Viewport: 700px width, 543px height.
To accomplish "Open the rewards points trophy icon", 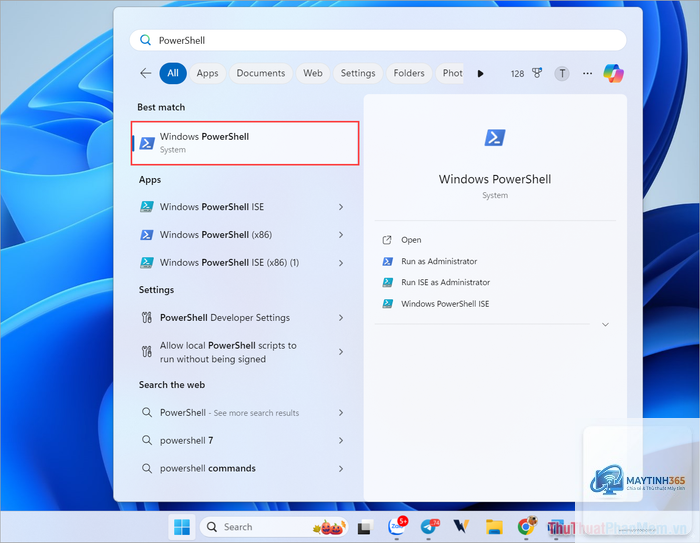I will (537, 73).
